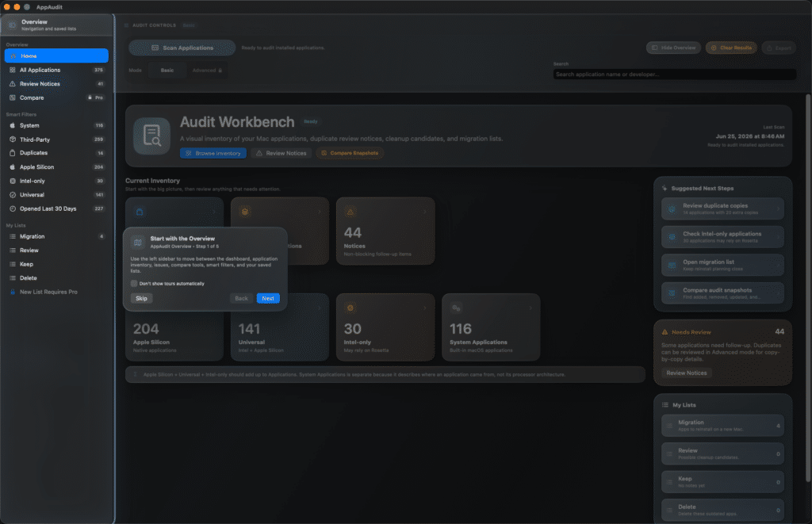Click the Audit Workbench document-search icon
Image resolution: width=812 pixels, height=524 pixels.
coord(151,136)
